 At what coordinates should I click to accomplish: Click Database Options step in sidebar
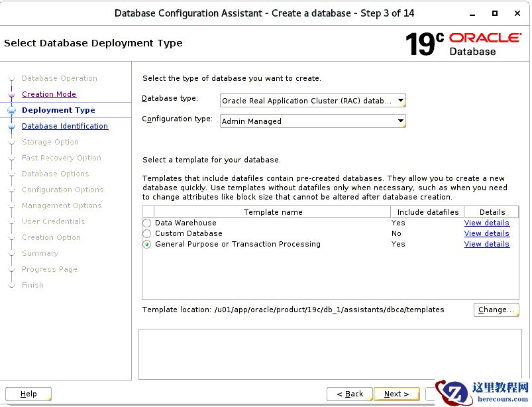pyautogui.click(x=55, y=174)
